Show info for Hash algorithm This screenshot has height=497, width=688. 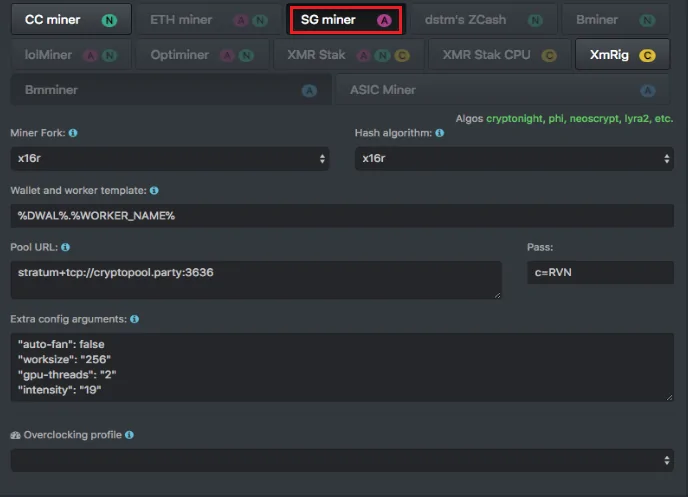[x=440, y=132]
